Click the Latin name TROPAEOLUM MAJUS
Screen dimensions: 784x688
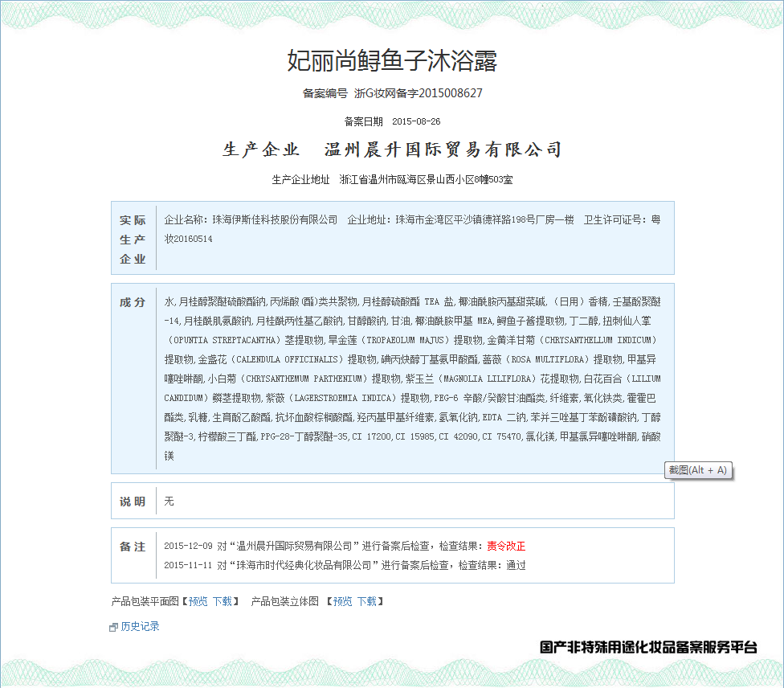[405, 340]
